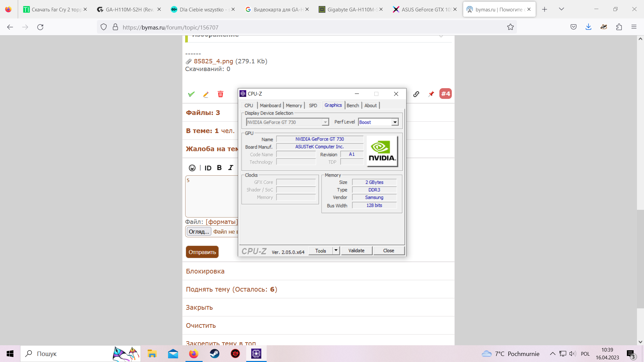This screenshot has width=644, height=362.
Task: Bookmark page with star icon
Action: pos(510,27)
